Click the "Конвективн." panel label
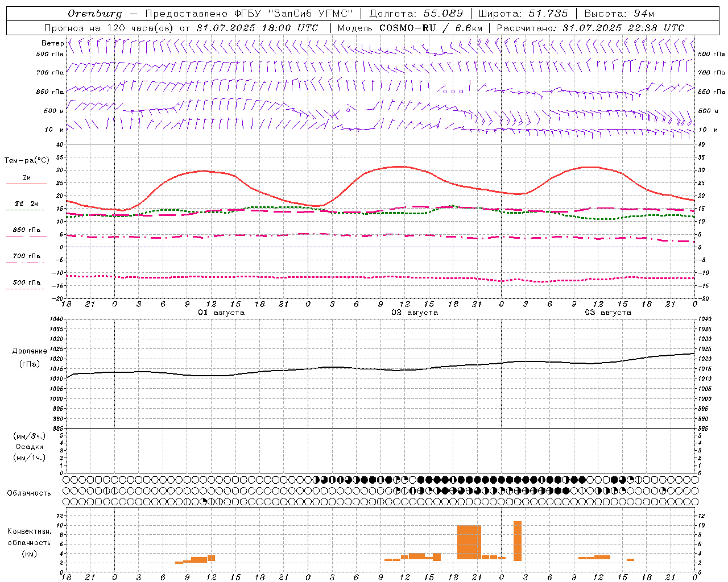 (x=30, y=531)
